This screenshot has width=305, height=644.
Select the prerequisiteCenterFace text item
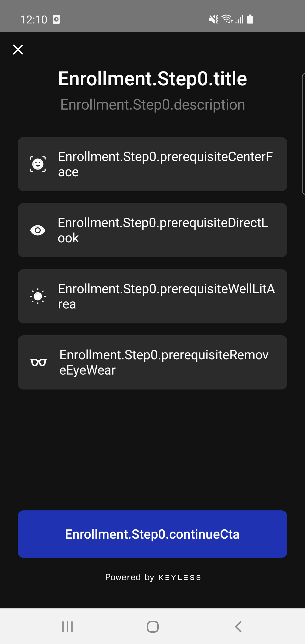coord(165,164)
